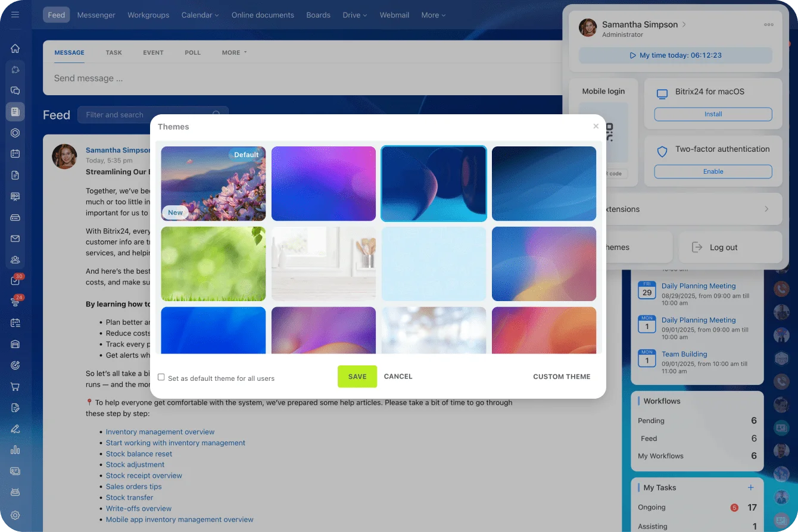The image size is (798, 532).
Task: Click the plus icon next to My Tasks
Action: 750,487
